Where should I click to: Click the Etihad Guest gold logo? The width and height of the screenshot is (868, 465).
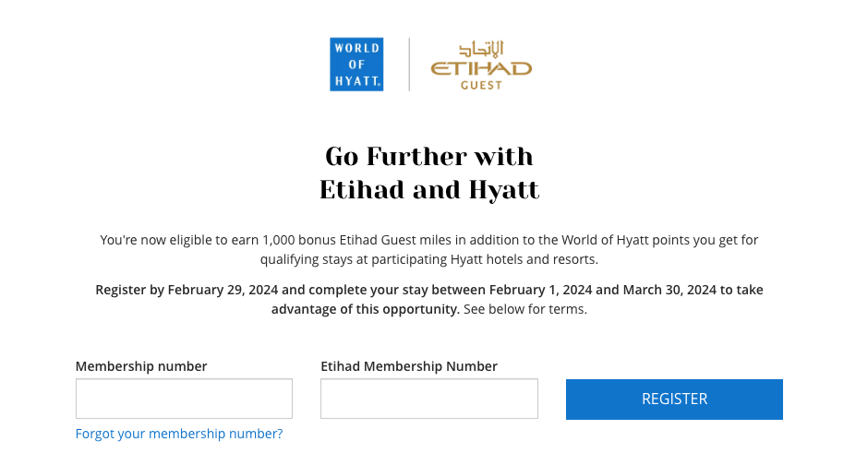click(x=481, y=65)
